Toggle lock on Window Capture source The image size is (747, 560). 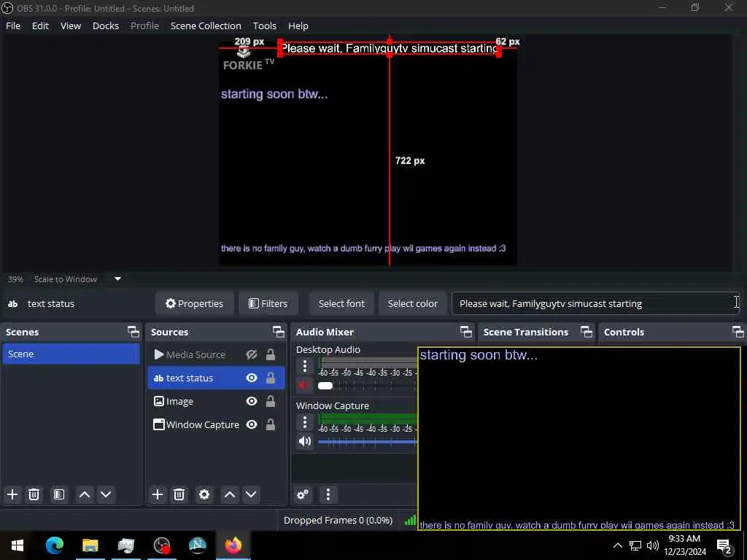click(x=271, y=425)
